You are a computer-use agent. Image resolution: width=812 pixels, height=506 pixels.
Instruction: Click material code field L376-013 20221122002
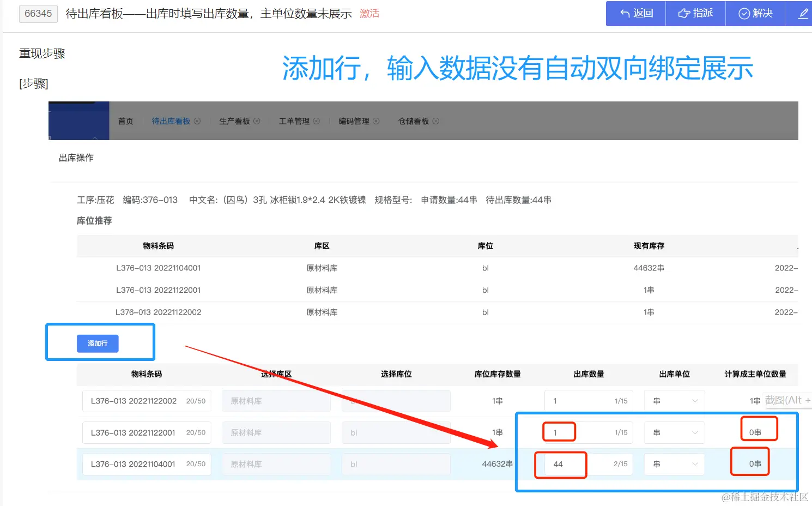point(147,401)
